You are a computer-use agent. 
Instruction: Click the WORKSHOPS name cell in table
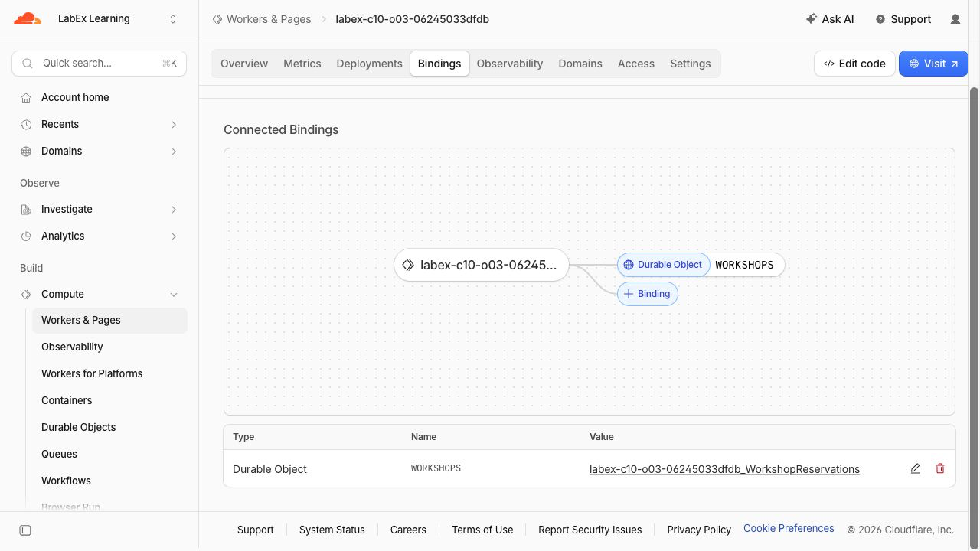pos(436,468)
